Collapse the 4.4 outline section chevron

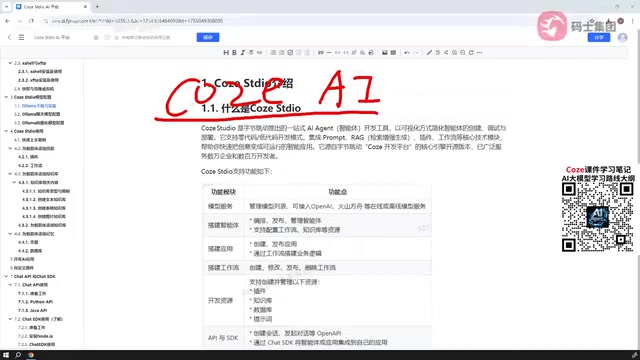[x=10, y=233]
